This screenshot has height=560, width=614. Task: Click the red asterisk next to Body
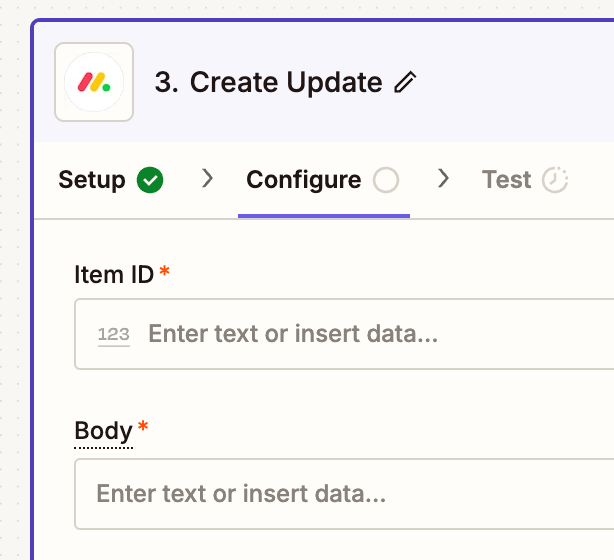143,426
